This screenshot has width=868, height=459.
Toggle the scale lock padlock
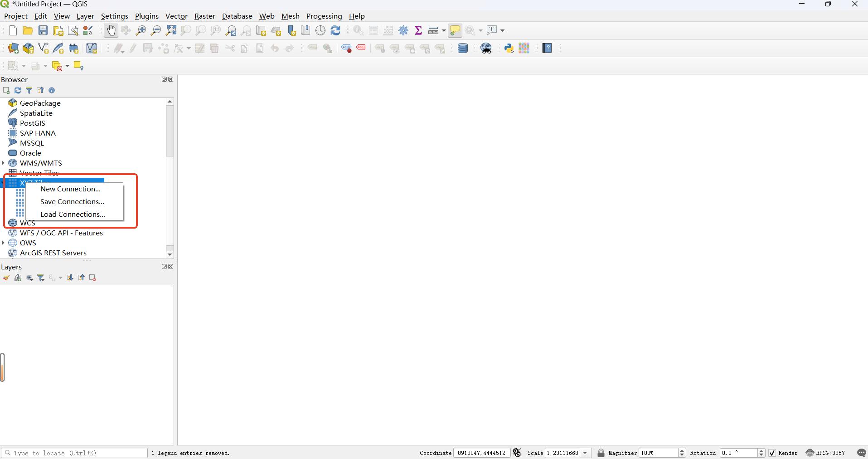pyautogui.click(x=601, y=453)
